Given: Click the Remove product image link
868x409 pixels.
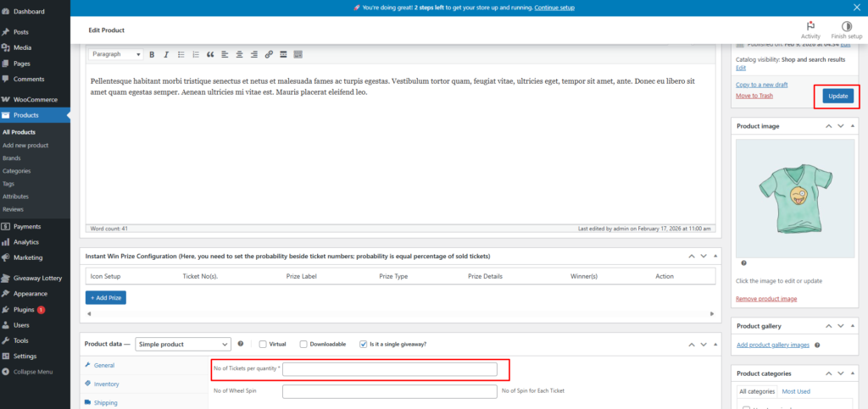Looking at the screenshot, I should [766, 299].
